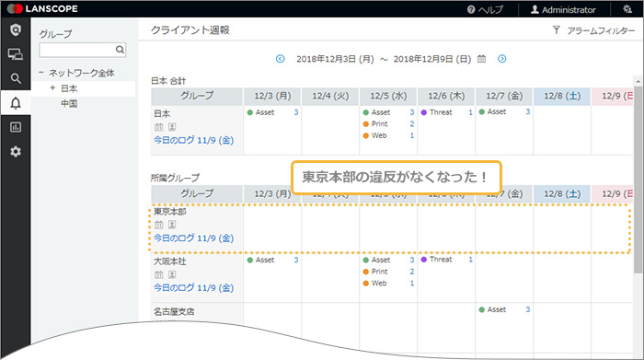This screenshot has height=360, width=644.
Task: Click 12/8 (土) header in 日本 合計 table
Action: click(x=562, y=96)
